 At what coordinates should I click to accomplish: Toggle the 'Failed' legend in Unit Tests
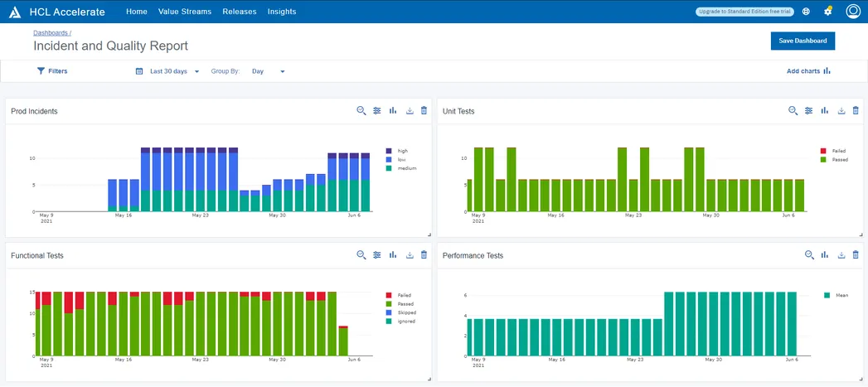pos(838,151)
